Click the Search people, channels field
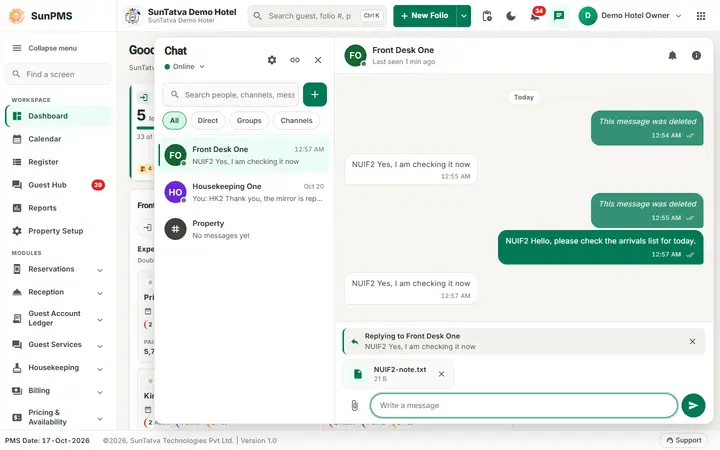The width and height of the screenshot is (720, 450). 231,95
